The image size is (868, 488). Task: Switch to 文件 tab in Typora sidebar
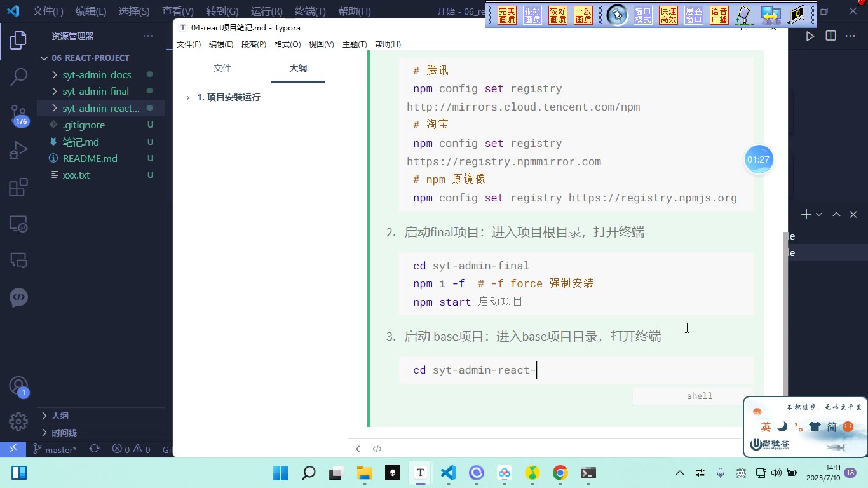pos(222,68)
